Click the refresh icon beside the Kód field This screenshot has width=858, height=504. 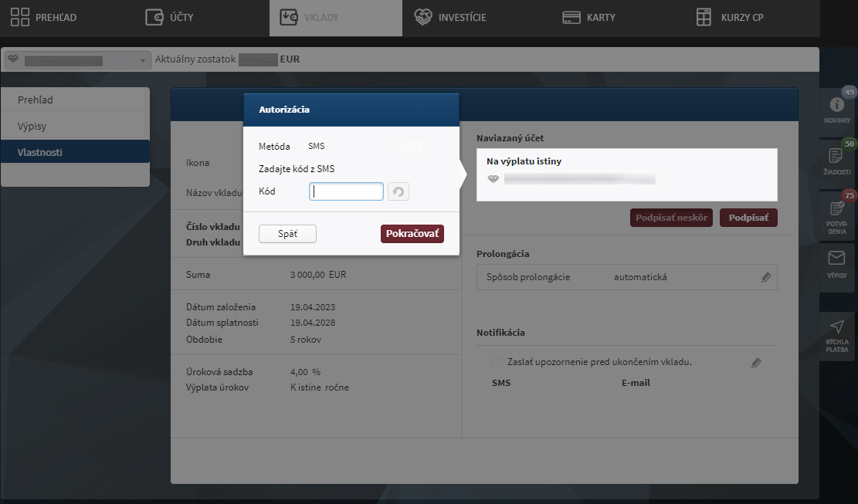(x=398, y=191)
